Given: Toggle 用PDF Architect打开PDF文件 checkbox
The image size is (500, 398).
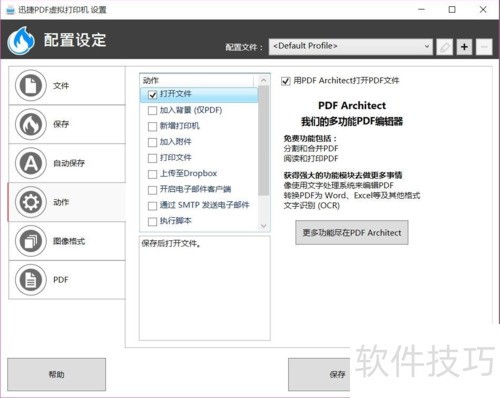Looking at the screenshot, I should point(286,81).
